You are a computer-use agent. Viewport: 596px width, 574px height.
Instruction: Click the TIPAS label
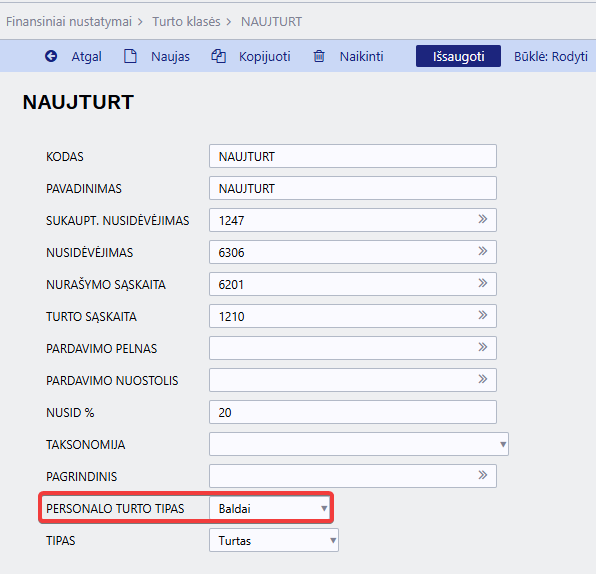coord(60,541)
